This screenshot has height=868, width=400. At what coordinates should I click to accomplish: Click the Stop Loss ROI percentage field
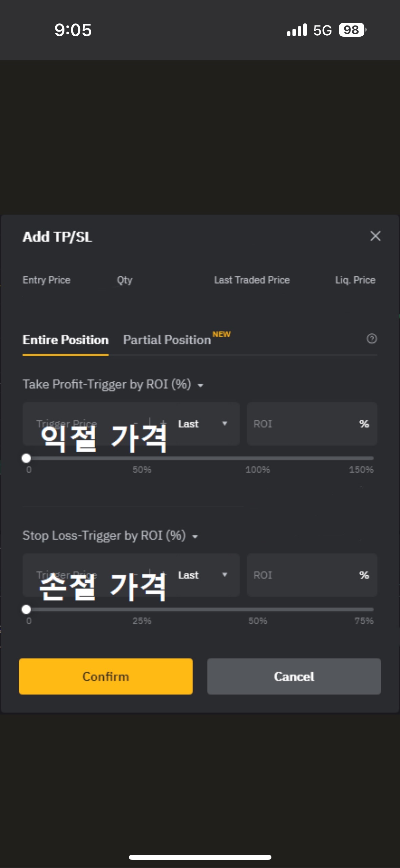pos(312,575)
